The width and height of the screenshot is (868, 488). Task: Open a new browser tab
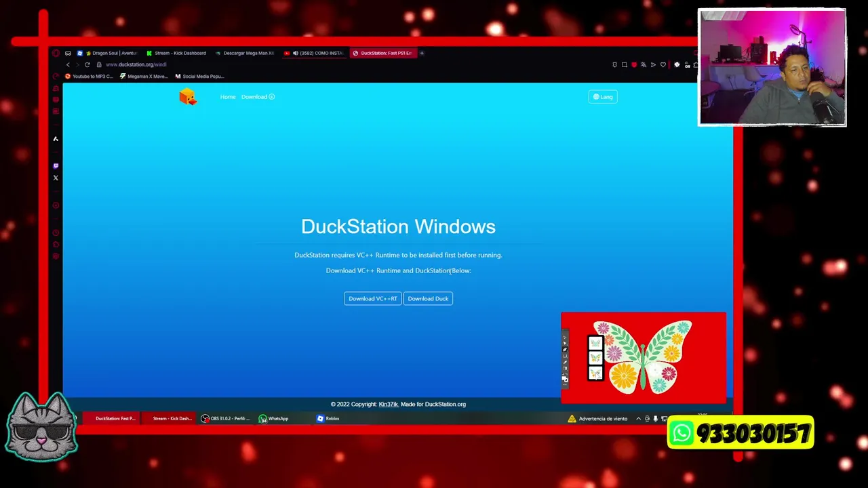[422, 53]
